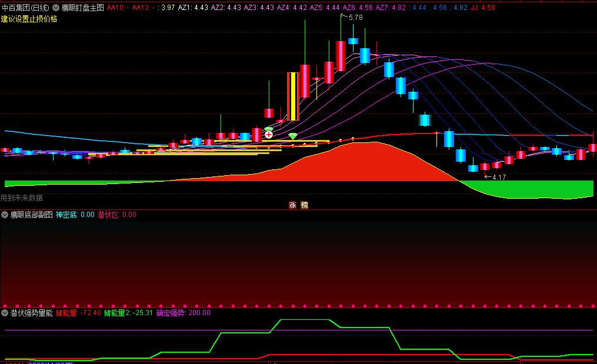Screen dimensions: 597x364
Task: Click the AZ6: 4.56 value
Action: (x=358, y=8)
